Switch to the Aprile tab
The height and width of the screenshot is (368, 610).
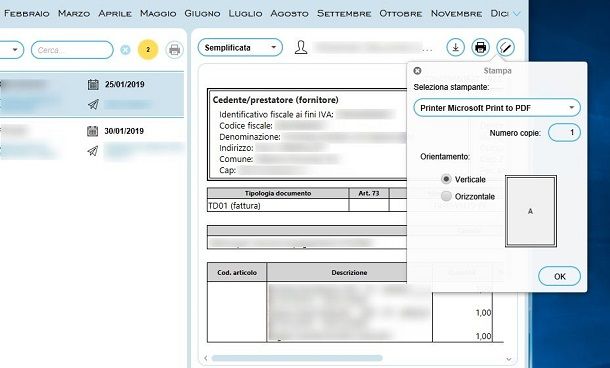(x=115, y=14)
